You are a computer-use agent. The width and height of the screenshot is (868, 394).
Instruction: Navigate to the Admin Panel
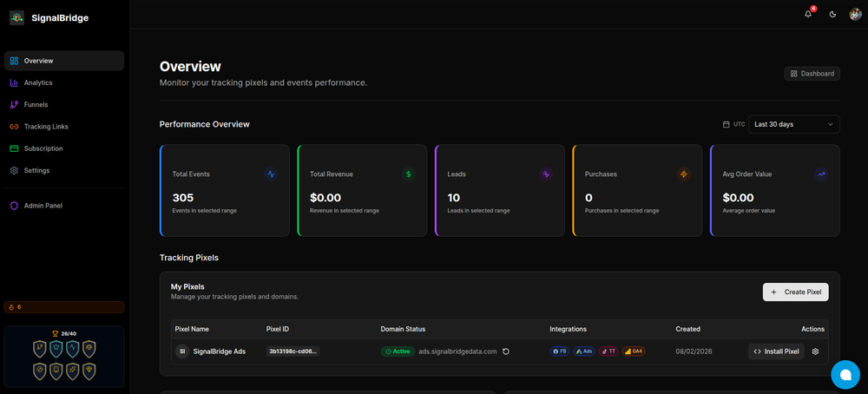coord(43,206)
